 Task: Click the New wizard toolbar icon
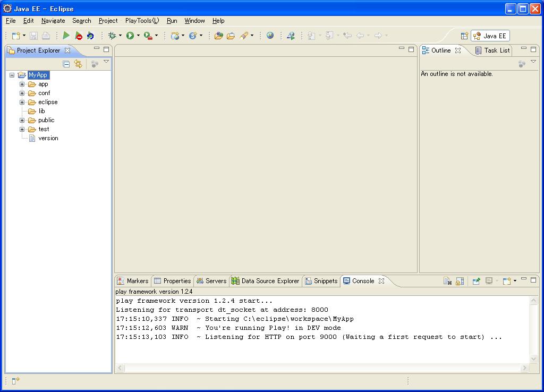pyautogui.click(x=16, y=36)
